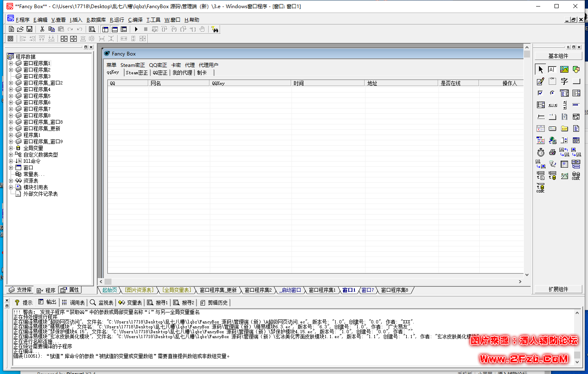Click the Cut scissors icon
The height and width of the screenshot is (374, 588).
(42, 29)
